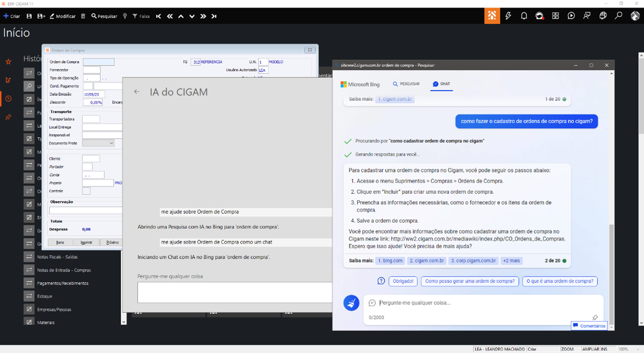Viewport: 644px width, 353px height.
Task: Toggle the Controle checkbox
Action: 86,191
